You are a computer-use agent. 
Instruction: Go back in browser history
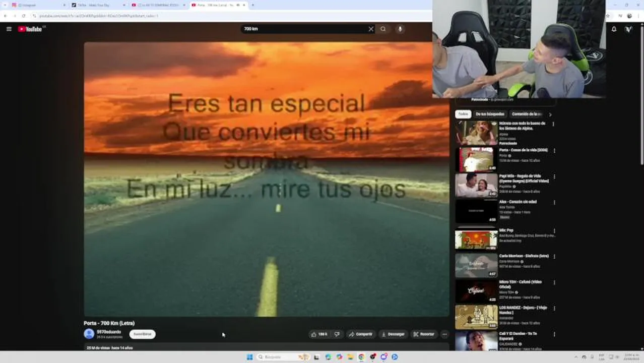point(6,16)
